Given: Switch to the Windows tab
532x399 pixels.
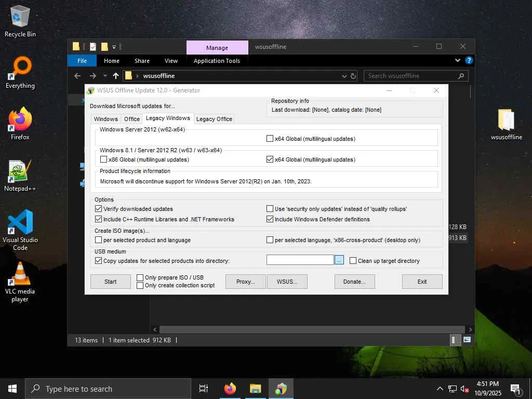Looking at the screenshot, I should click(106, 119).
